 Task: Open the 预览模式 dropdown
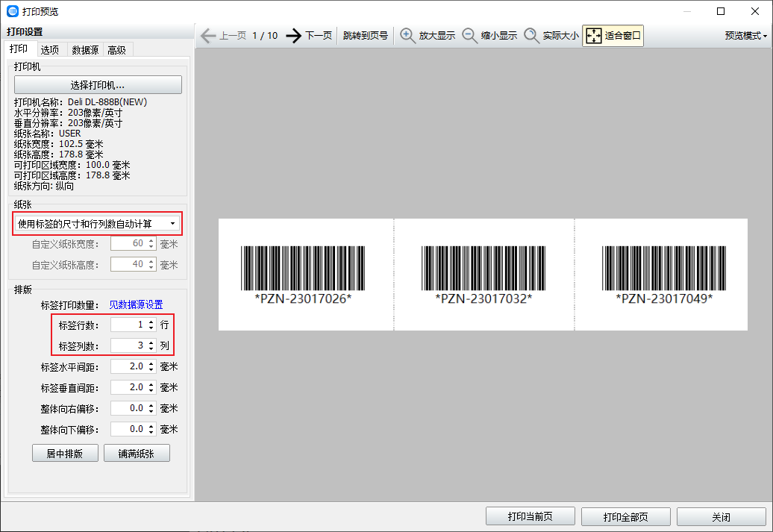point(745,36)
